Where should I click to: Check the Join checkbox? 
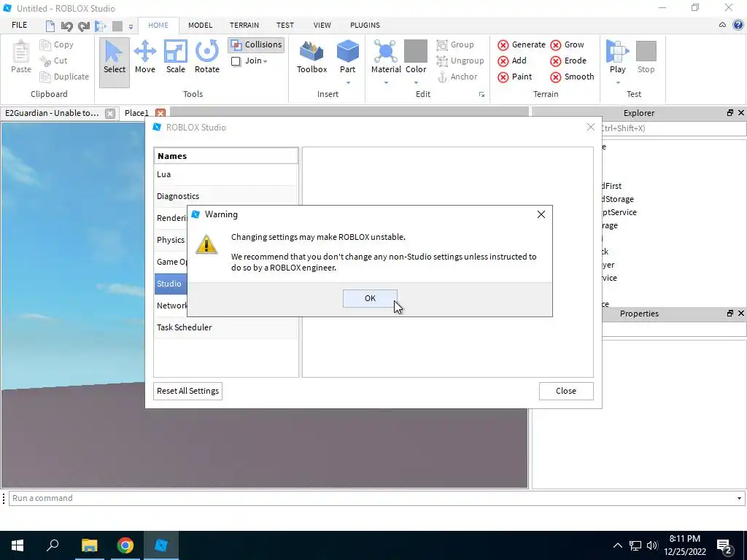[x=236, y=61]
